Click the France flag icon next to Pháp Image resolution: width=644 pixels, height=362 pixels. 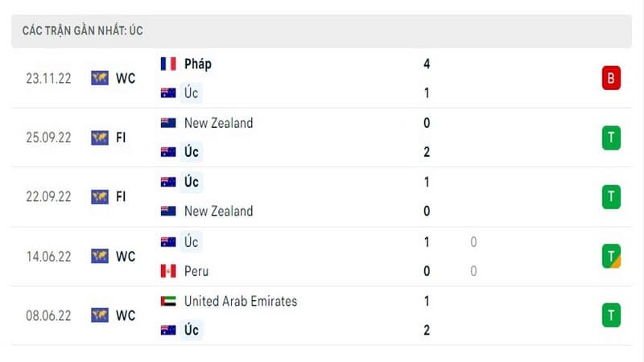pos(168,64)
